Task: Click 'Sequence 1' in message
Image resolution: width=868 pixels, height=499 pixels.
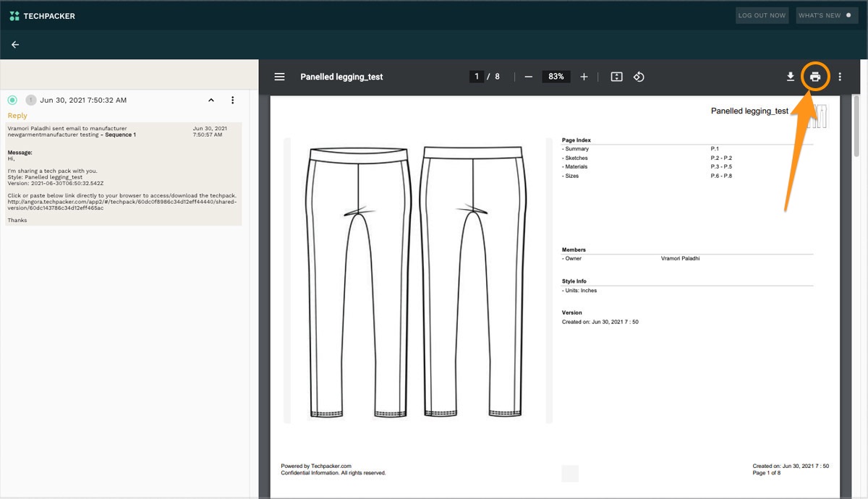Action: coord(120,135)
